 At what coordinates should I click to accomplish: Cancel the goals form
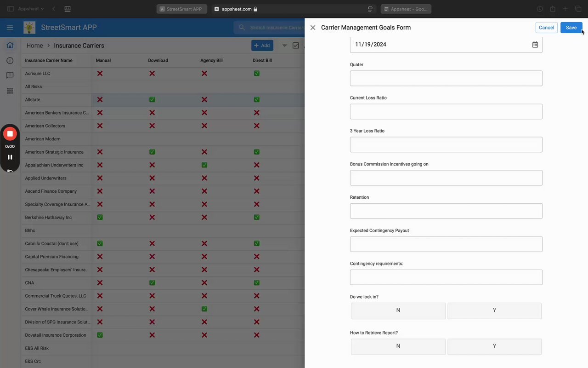(x=546, y=28)
